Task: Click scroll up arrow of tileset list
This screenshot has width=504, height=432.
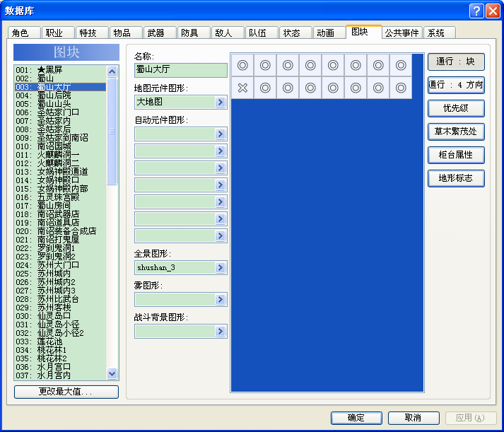Action: point(112,71)
